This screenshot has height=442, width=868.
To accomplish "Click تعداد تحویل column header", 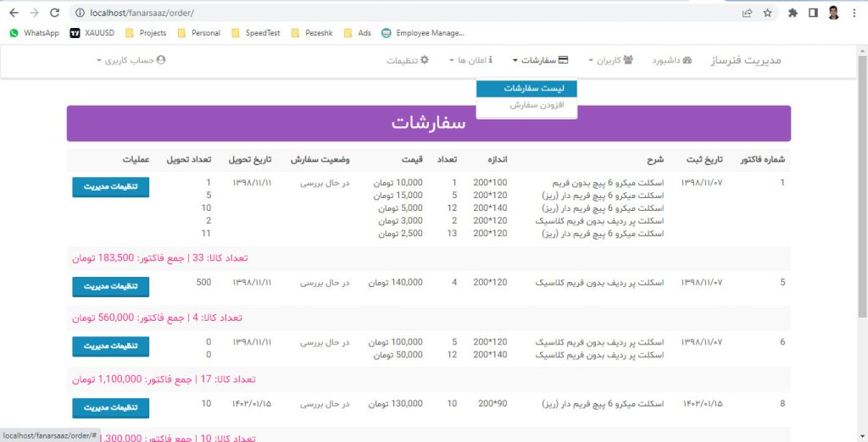I will click(189, 160).
